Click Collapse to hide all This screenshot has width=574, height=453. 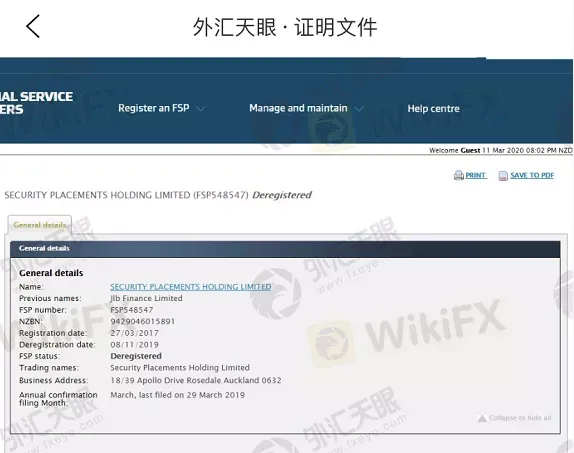point(520,418)
